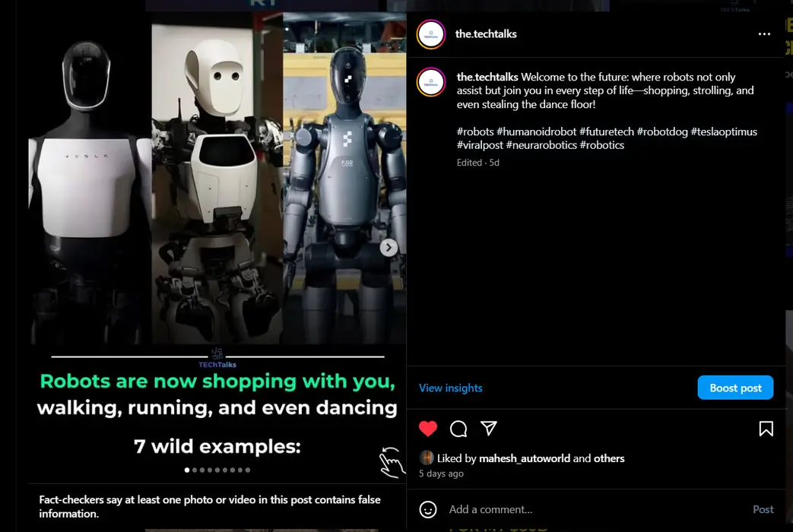Image resolution: width=793 pixels, height=532 pixels.
Task: Open View insights
Action: pyautogui.click(x=451, y=388)
